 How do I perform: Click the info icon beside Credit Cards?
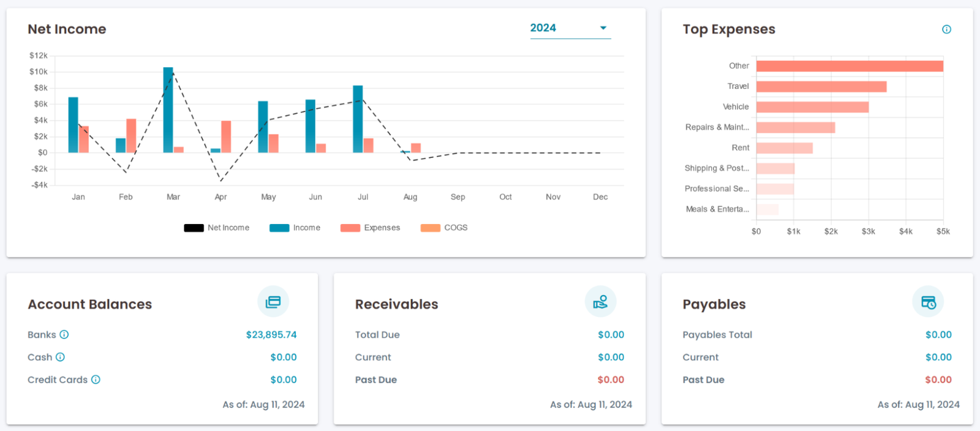click(x=96, y=380)
